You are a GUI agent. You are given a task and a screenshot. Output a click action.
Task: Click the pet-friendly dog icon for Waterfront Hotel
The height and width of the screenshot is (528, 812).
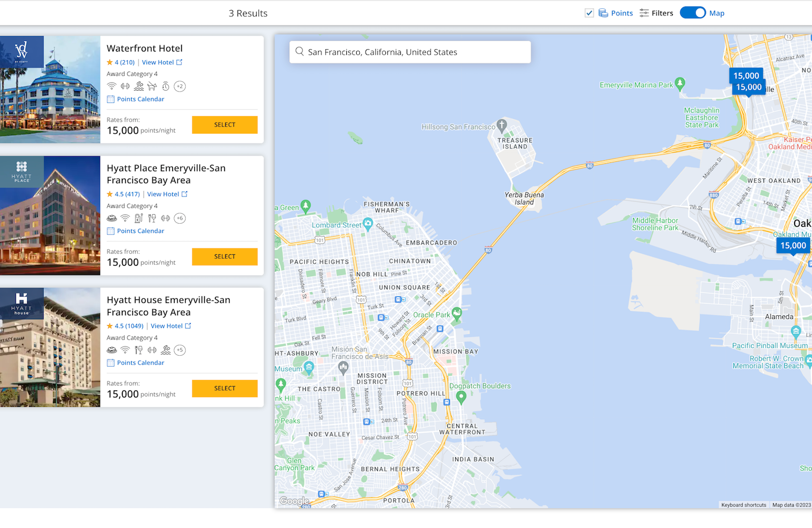(152, 86)
